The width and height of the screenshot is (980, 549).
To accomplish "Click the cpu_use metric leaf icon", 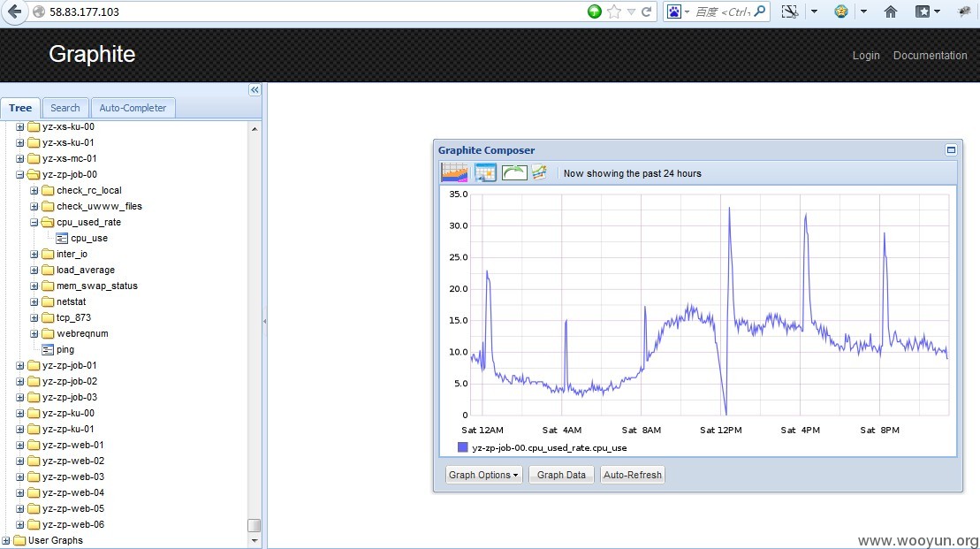I will pyautogui.click(x=62, y=238).
